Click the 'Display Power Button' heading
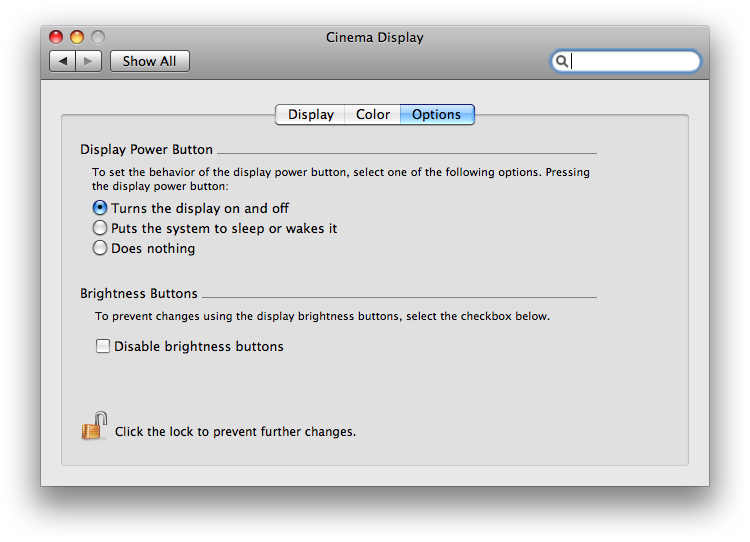Screen dimensions: 750x542 pos(146,150)
